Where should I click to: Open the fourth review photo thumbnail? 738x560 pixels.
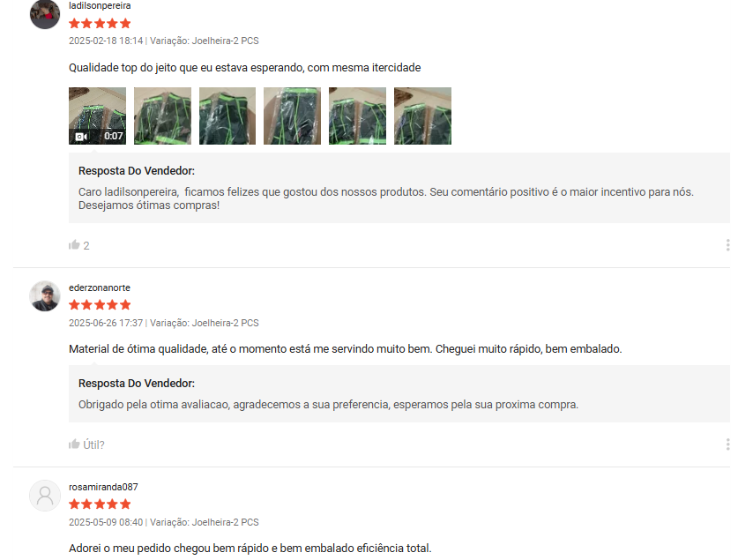(292, 116)
